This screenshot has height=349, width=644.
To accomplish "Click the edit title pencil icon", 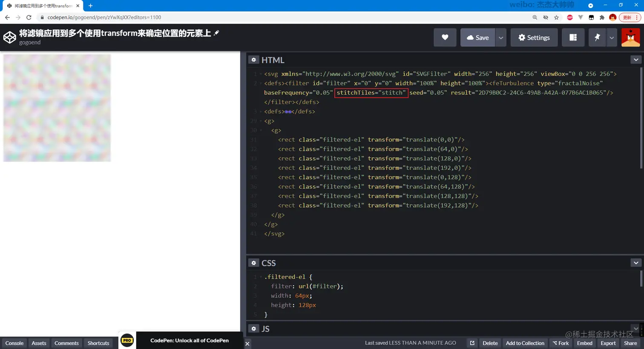I will click(x=216, y=33).
